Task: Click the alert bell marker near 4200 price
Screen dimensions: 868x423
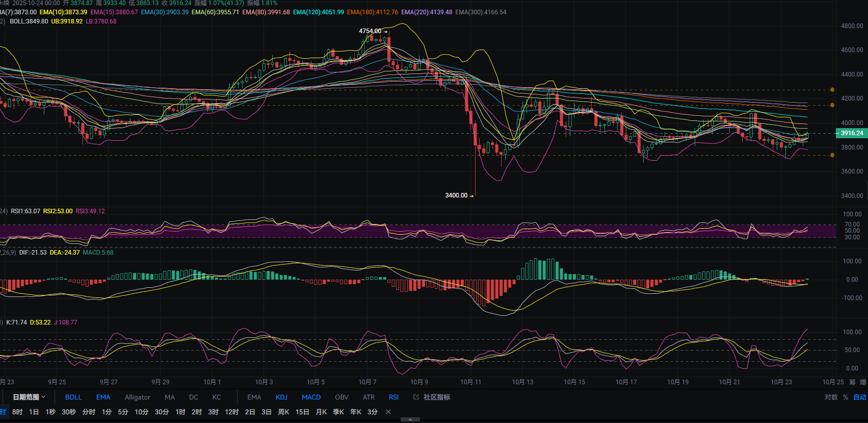Action: coord(832,90)
